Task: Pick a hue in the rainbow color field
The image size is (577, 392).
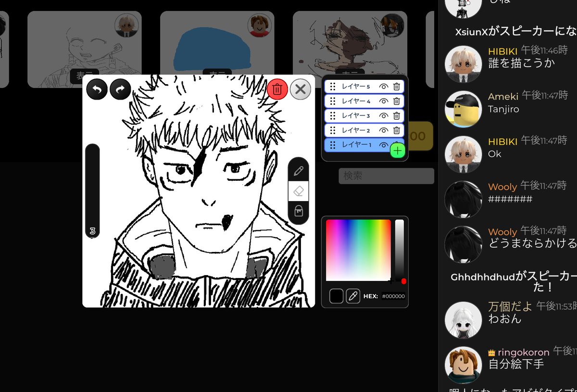Action: tap(358, 250)
